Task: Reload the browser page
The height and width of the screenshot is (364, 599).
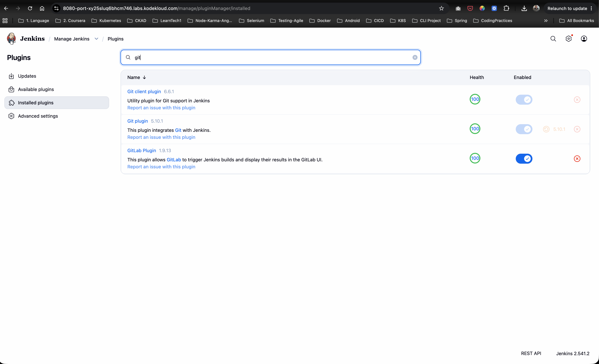Action: (30, 8)
